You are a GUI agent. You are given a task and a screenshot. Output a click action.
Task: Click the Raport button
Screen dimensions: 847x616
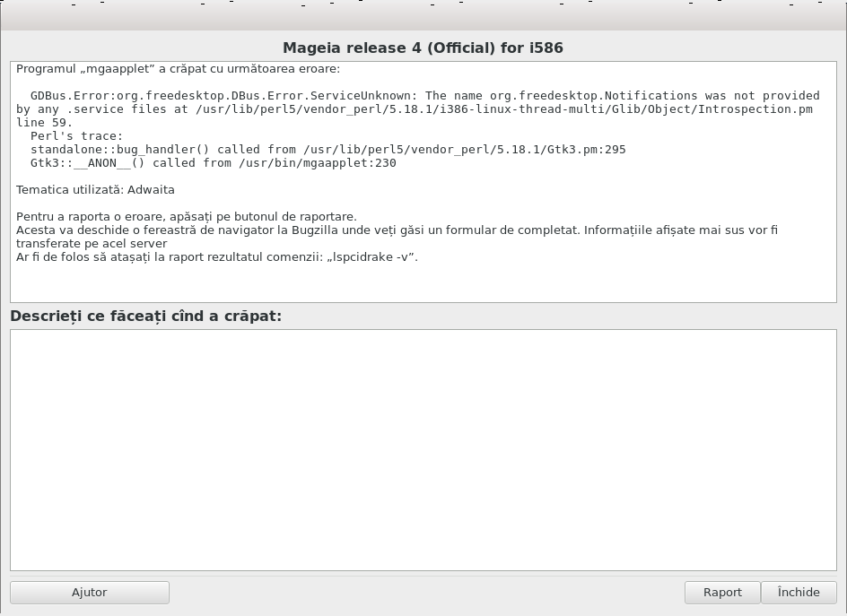(722, 593)
